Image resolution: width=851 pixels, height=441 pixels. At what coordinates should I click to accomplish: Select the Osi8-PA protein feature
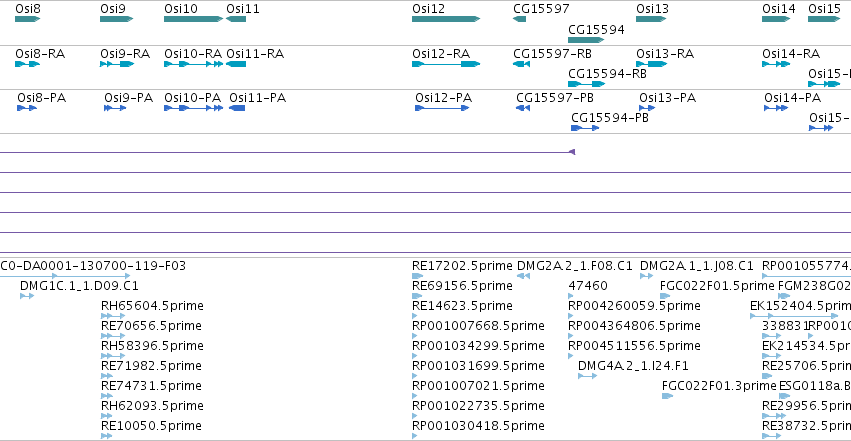(x=27, y=108)
